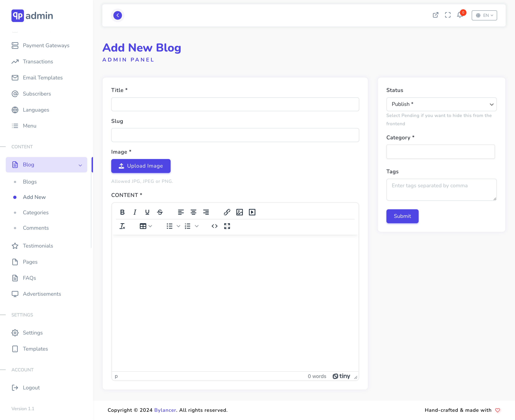Toggle strikethrough formatting

(x=160, y=212)
